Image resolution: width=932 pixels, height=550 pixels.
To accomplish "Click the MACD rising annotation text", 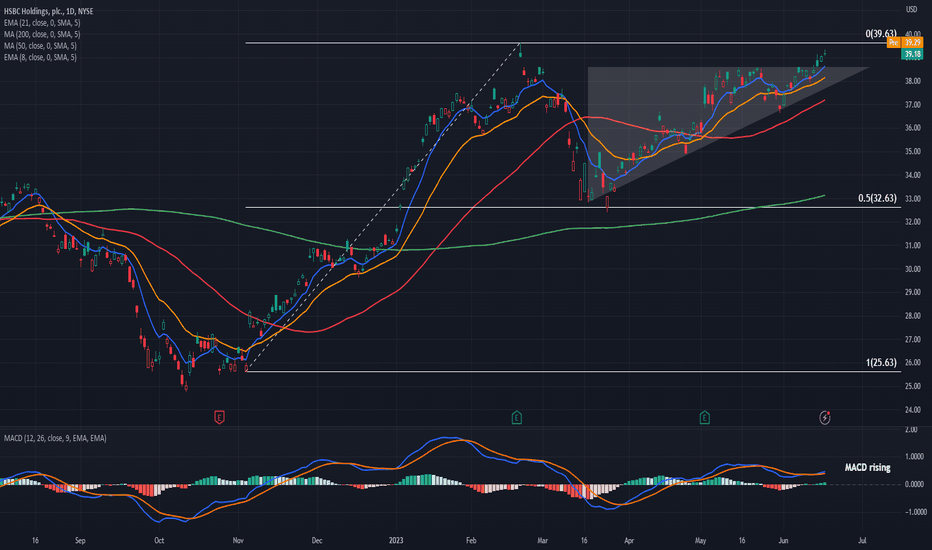I will pyautogui.click(x=868, y=467).
